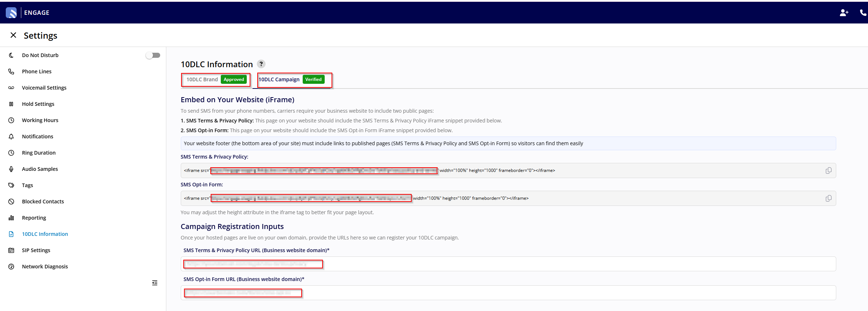Toggle the Do Not Disturb switch
The image size is (868, 311).
click(x=153, y=55)
